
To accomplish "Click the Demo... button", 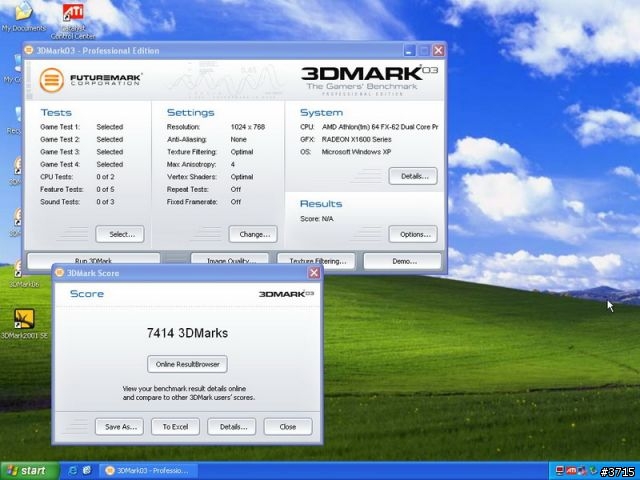I will 402,261.
